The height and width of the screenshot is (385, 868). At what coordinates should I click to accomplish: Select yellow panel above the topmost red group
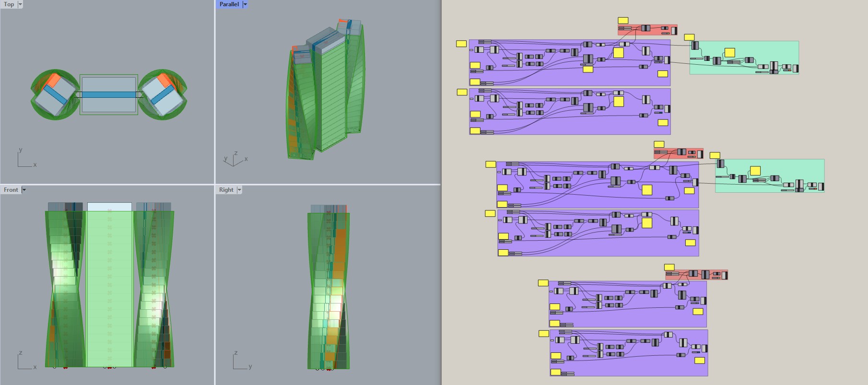click(x=623, y=21)
